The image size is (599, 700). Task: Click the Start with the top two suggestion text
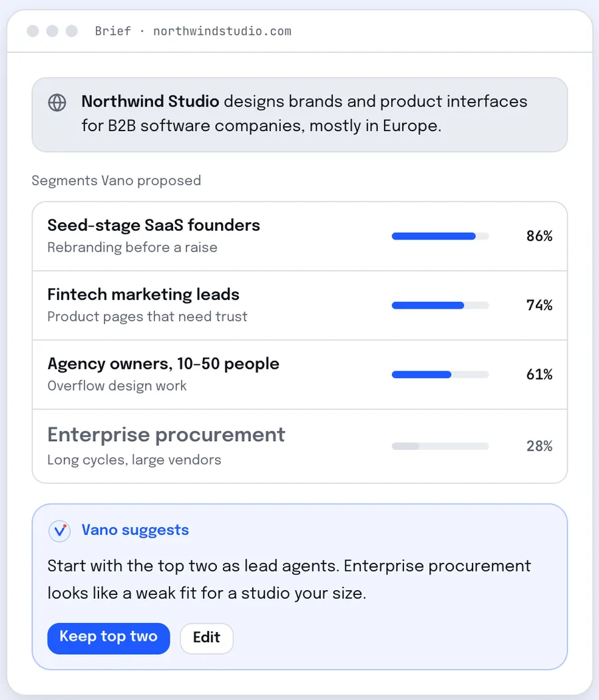pos(289,580)
